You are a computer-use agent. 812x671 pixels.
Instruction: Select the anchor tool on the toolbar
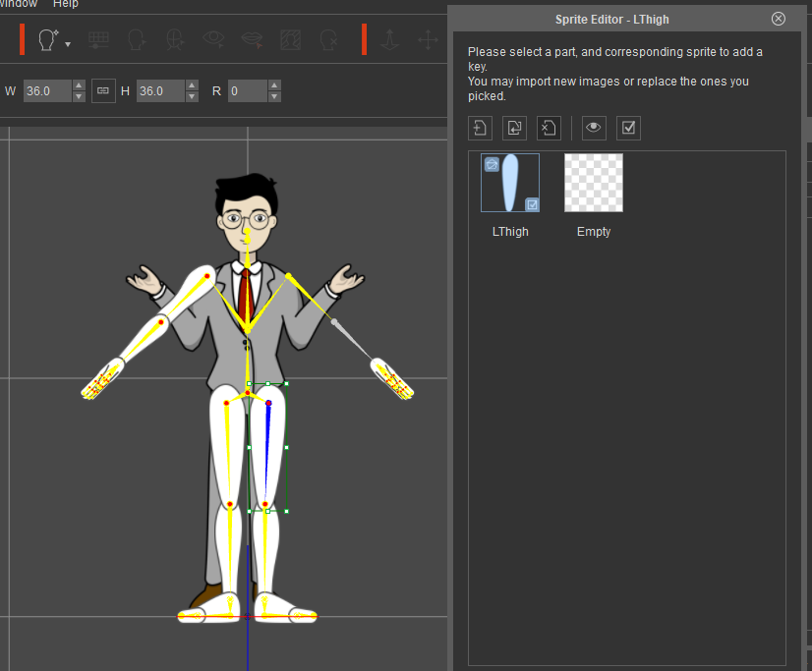coord(390,40)
